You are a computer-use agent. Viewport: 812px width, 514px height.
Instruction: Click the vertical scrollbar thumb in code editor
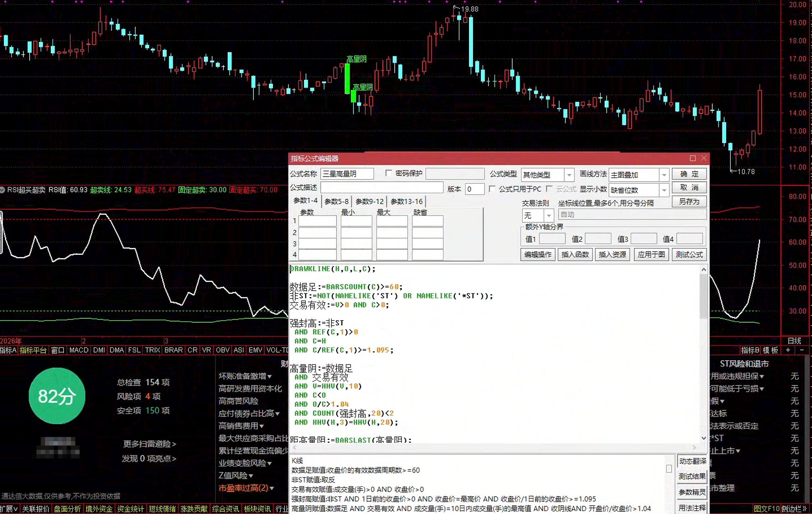click(703, 297)
